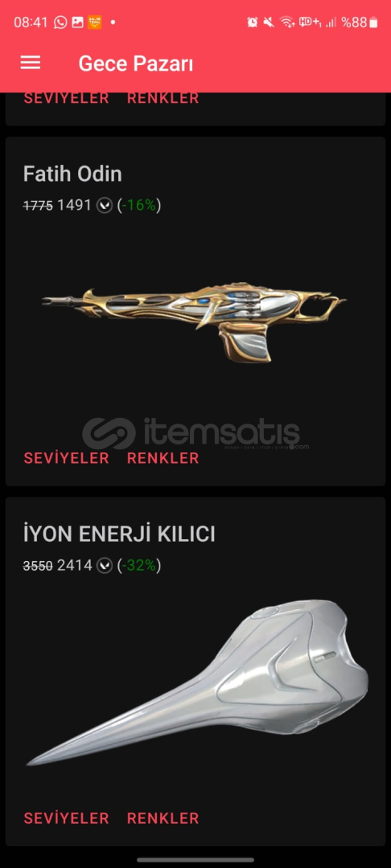
Task: Open SEVİYELER for İyon Enerji Kılıcı
Action: click(67, 818)
